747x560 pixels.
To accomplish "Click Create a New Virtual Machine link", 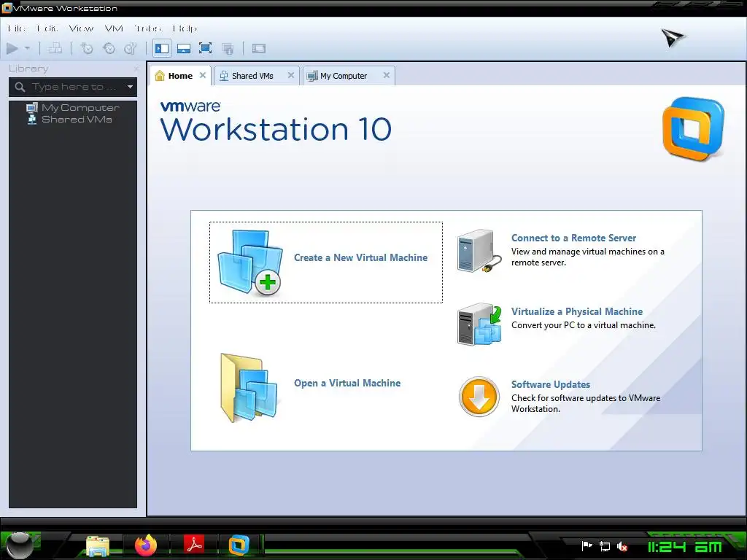I will coord(360,257).
